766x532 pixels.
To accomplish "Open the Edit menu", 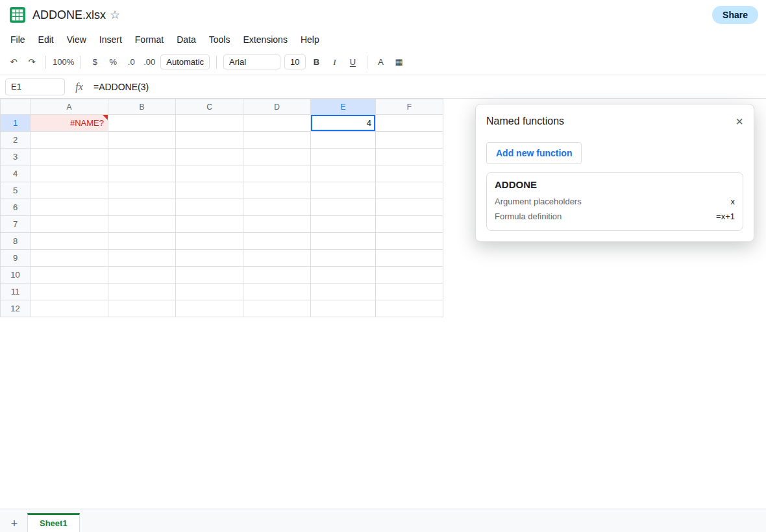I will (46, 40).
